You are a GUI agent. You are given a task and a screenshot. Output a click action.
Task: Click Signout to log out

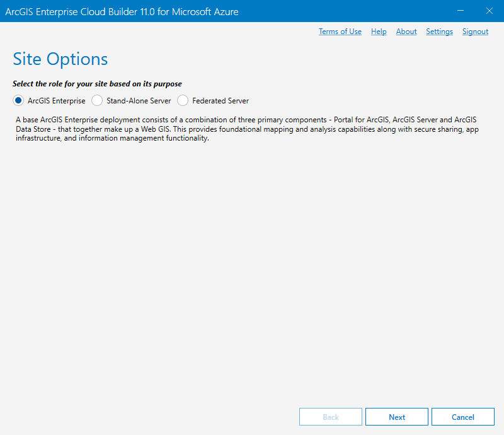pyautogui.click(x=476, y=32)
